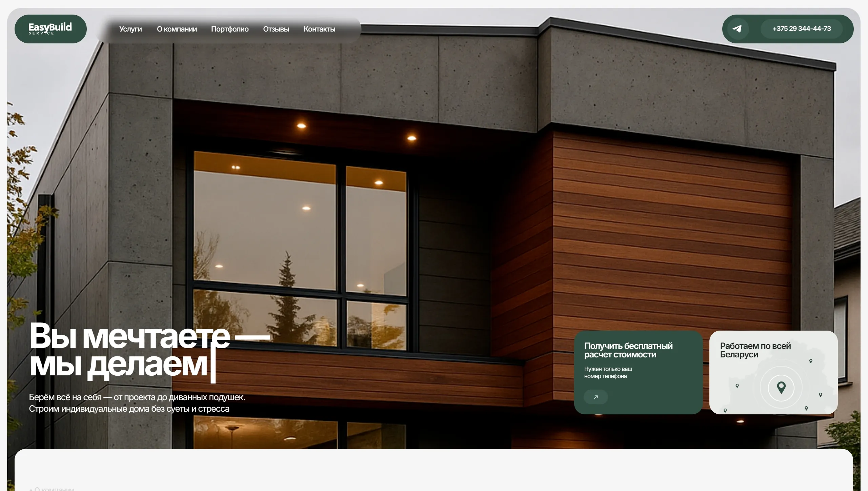868x491 pixels.
Task: Click the large central map pin
Action: pos(781,387)
